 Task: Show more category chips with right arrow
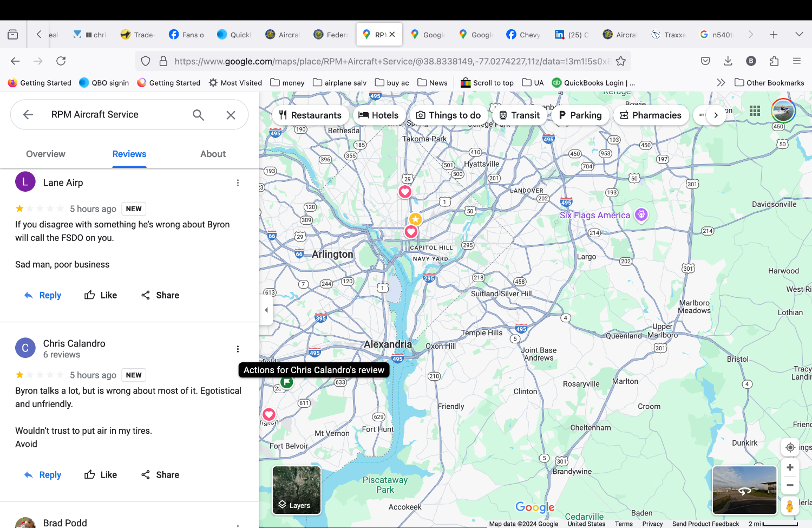click(716, 115)
